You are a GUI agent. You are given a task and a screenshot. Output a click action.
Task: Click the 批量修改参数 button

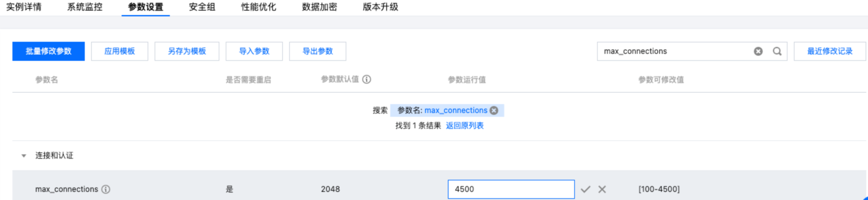tap(49, 51)
